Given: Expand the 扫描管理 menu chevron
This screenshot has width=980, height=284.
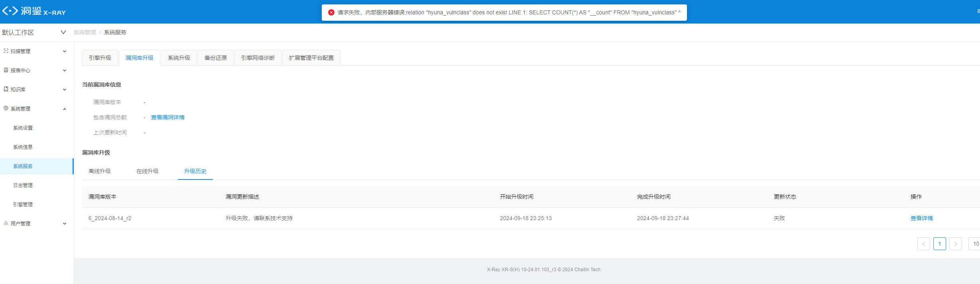Looking at the screenshot, I should coord(65,51).
